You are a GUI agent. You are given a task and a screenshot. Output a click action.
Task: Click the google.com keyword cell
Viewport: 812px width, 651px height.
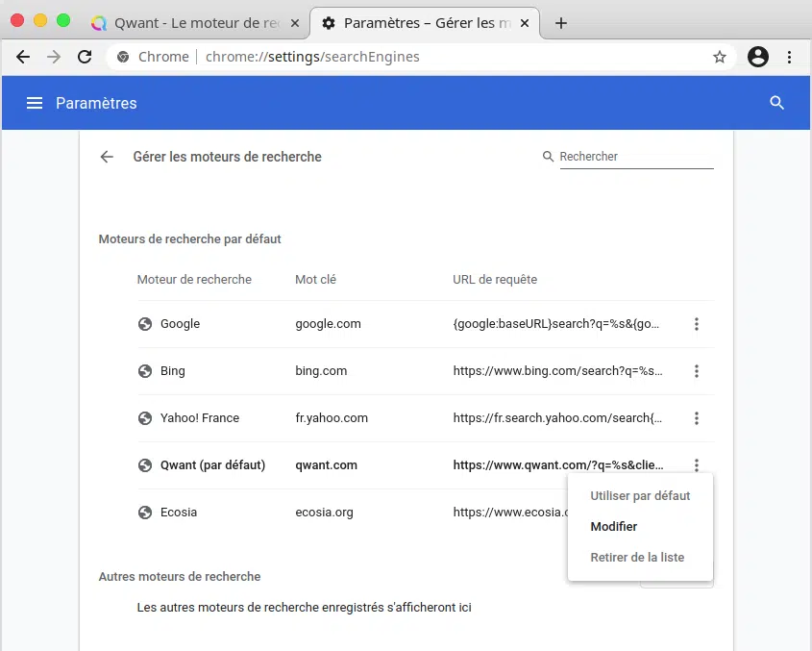click(328, 324)
